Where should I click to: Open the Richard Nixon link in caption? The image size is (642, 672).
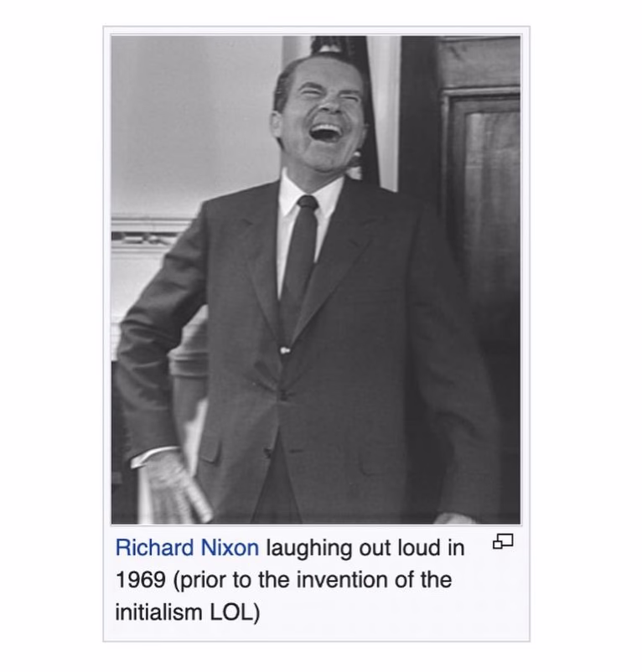(x=187, y=548)
